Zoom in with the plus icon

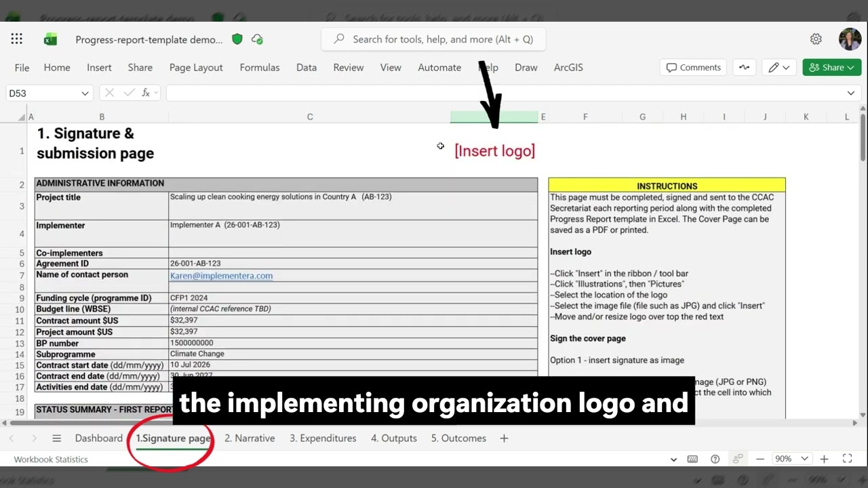(824, 459)
